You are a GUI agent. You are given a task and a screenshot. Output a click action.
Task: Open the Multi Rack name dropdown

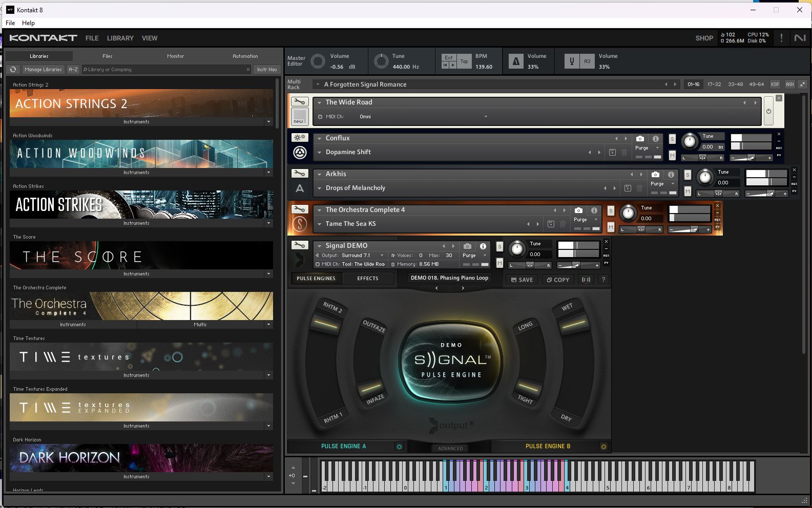click(318, 84)
